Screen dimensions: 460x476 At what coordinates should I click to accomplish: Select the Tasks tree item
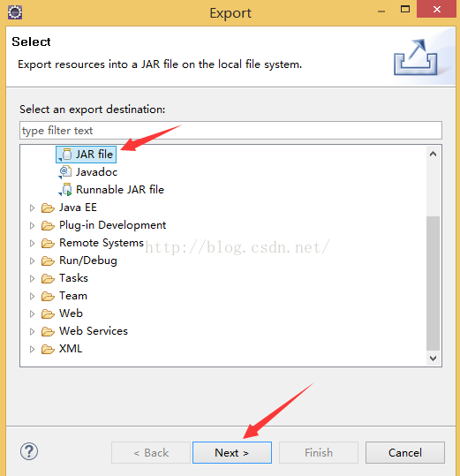(74, 278)
